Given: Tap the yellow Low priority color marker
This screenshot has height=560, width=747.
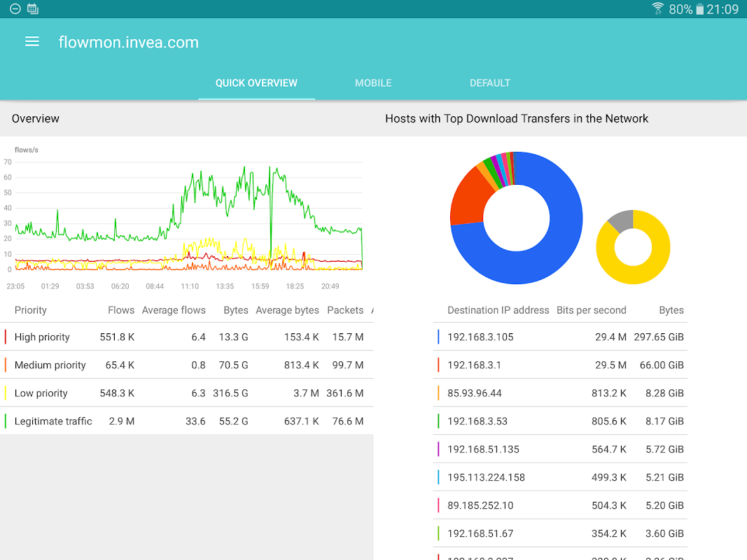Looking at the screenshot, I should [x=5, y=393].
